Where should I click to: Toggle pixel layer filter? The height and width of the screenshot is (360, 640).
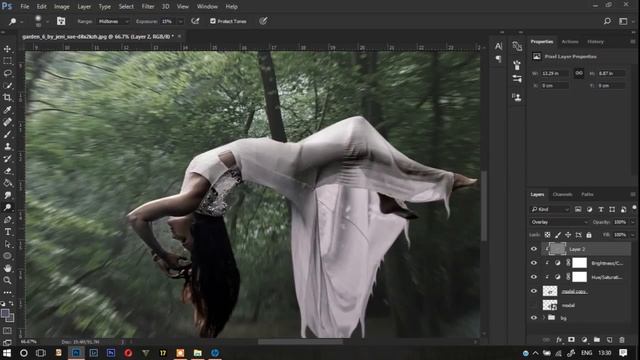pos(578,209)
